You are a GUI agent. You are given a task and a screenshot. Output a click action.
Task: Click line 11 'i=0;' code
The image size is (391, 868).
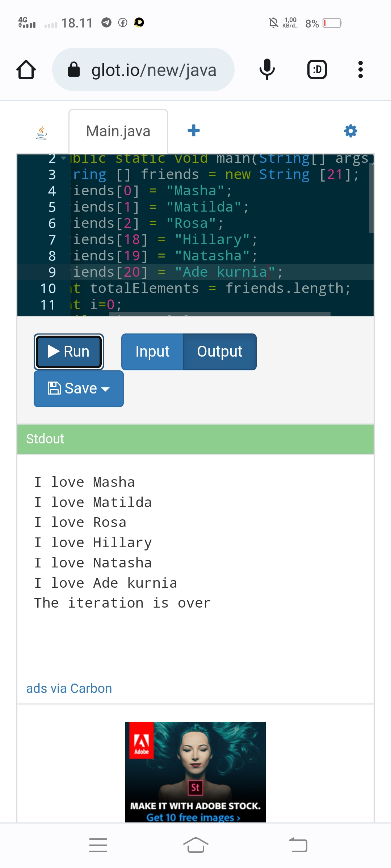(96, 305)
